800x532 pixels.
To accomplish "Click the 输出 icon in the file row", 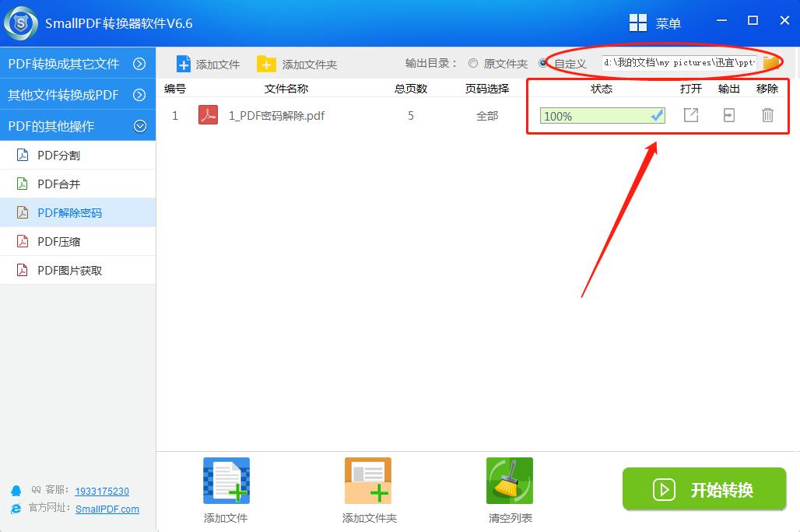I will point(729,115).
